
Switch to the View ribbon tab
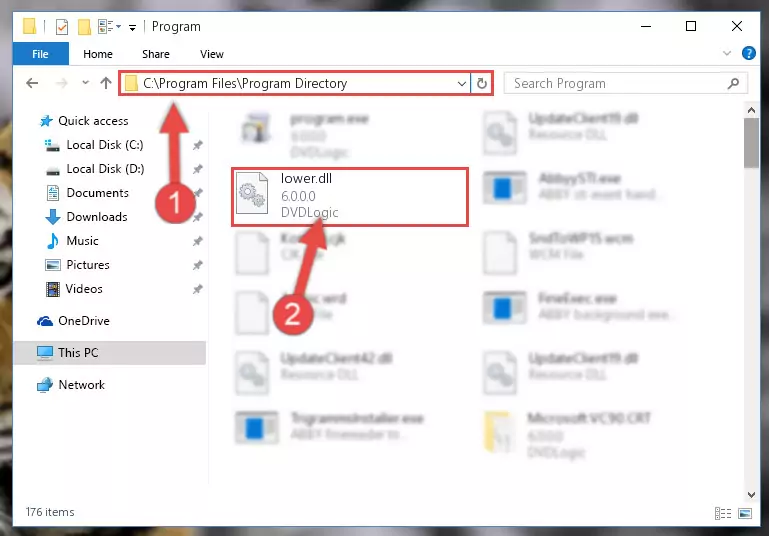tap(211, 54)
